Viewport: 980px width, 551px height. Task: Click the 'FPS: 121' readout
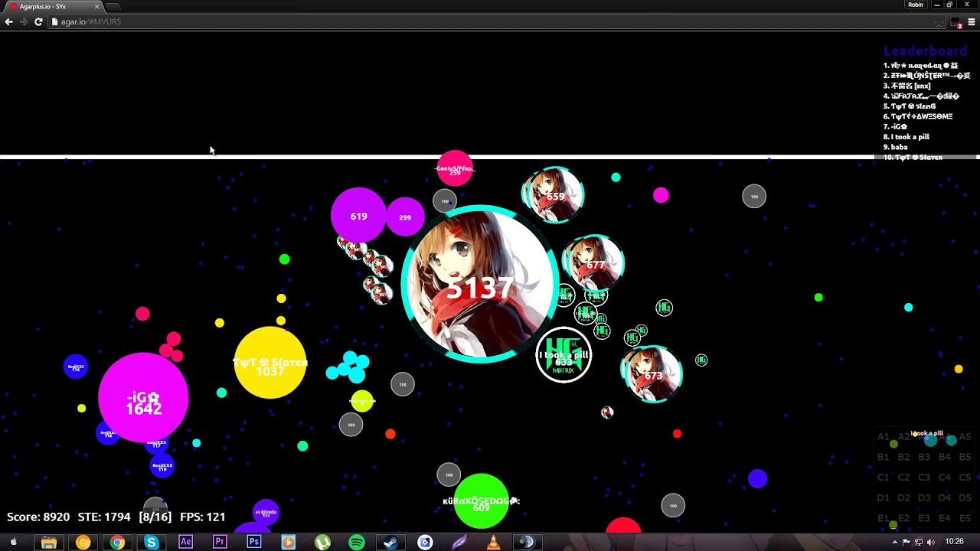(203, 517)
